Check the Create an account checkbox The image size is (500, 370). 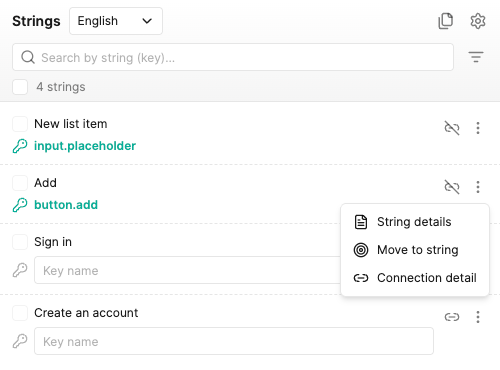click(x=20, y=313)
